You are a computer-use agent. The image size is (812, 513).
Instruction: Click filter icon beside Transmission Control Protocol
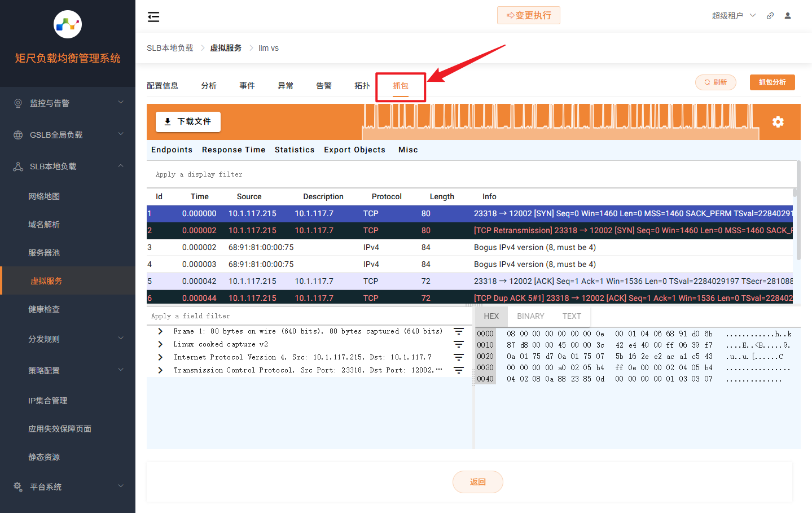point(459,370)
